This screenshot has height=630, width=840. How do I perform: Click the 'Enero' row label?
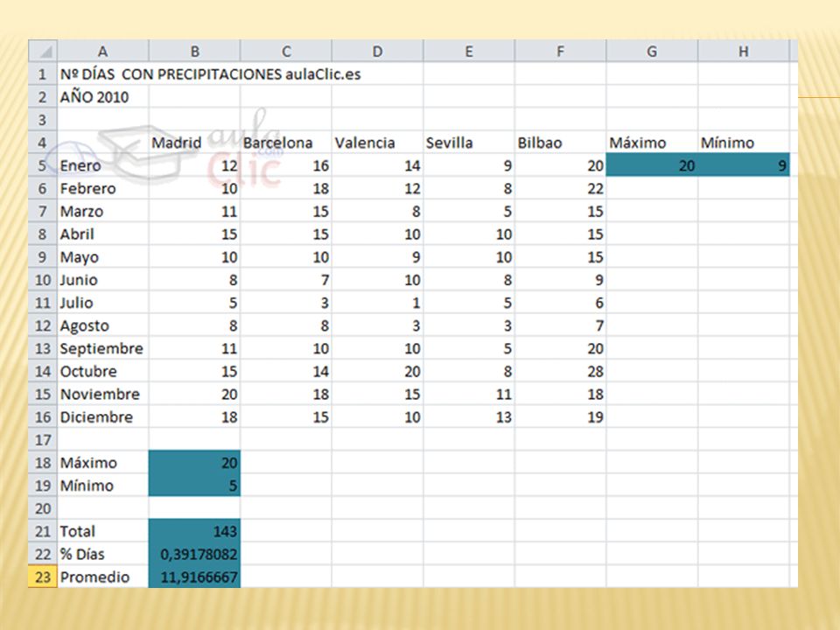[x=103, y=165]
